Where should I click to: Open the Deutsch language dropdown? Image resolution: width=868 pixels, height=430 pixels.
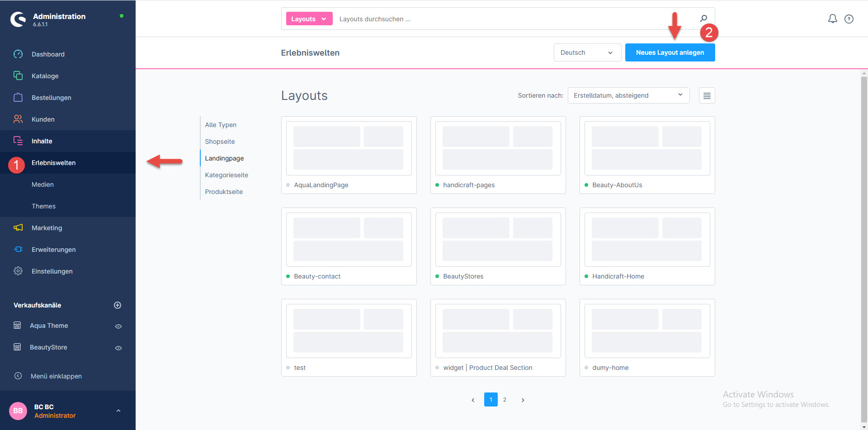tap(587, 52)
